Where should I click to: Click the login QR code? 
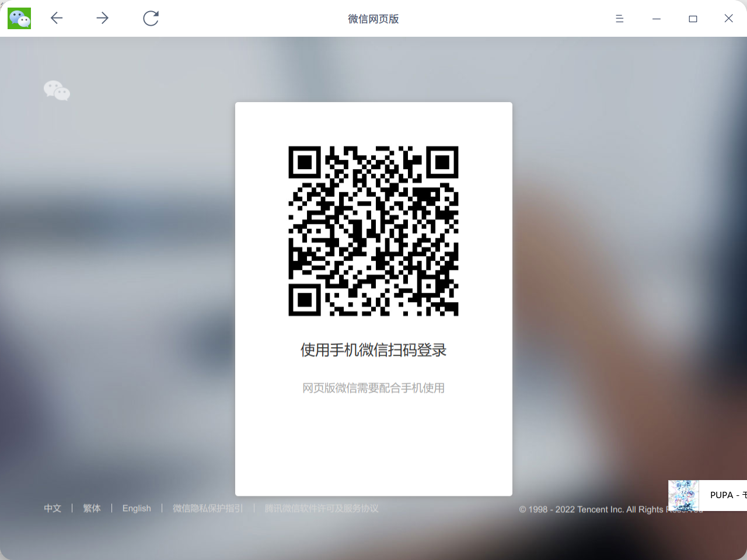pyautogui.click(x=373, y=231)
